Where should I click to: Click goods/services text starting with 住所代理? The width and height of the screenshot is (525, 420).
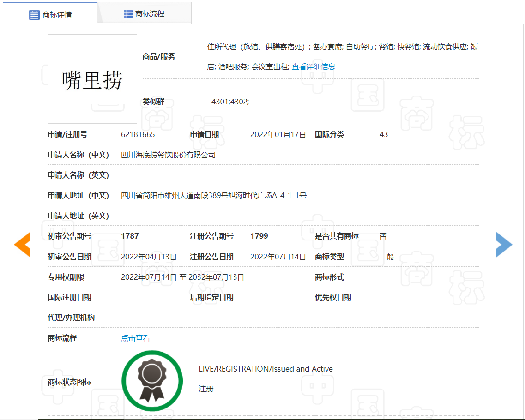pos(343,57)
